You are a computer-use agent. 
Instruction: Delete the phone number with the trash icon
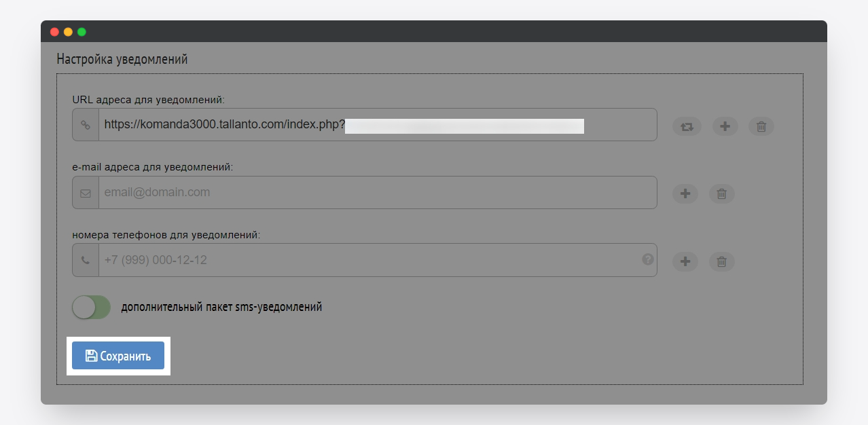click(722, 261)
